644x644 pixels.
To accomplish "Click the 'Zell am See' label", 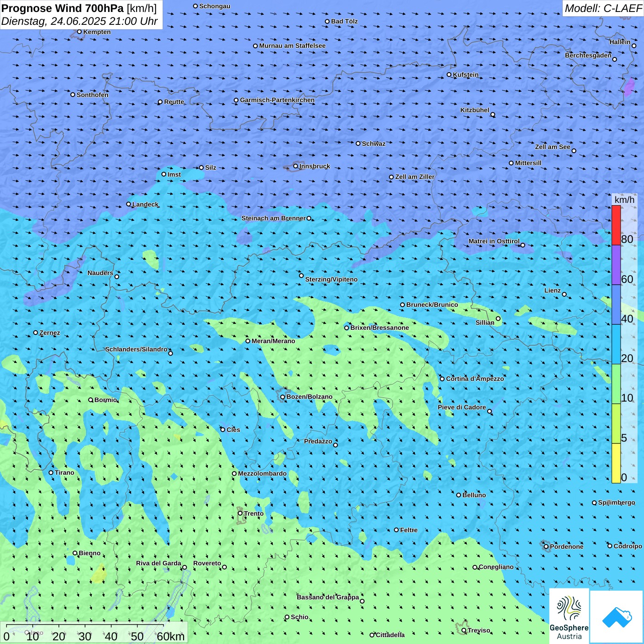I will (x=552, y=147).
